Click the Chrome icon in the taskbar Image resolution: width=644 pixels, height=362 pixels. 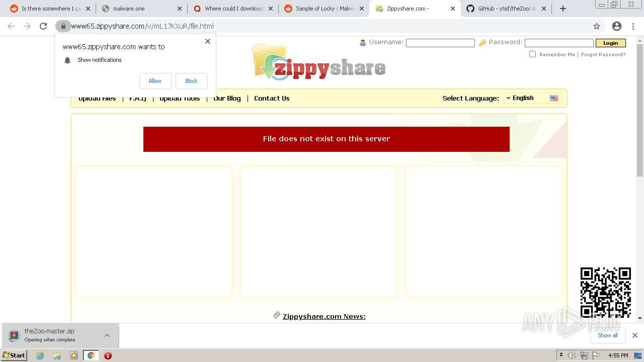point(91,355)
